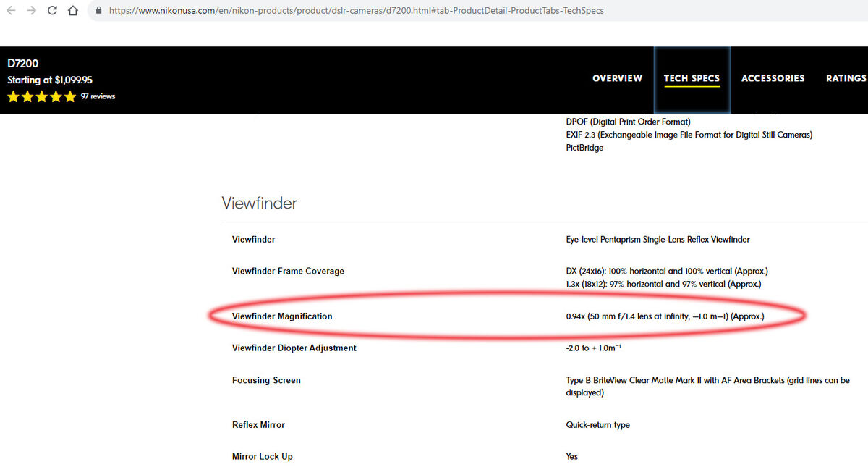The width and height of the screenshot is (868, 475).
Task: Select the Viewfinder Magnification label
Action: coord(282,316)
